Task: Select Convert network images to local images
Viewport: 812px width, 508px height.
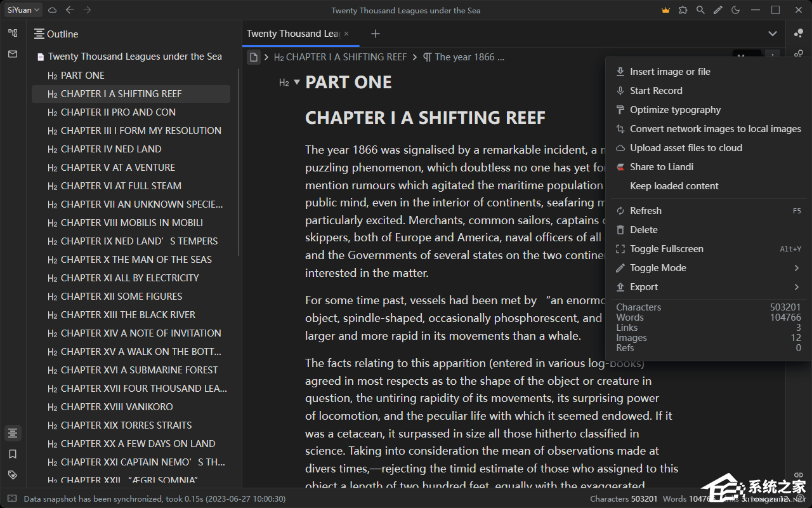Action: [709, 129]
